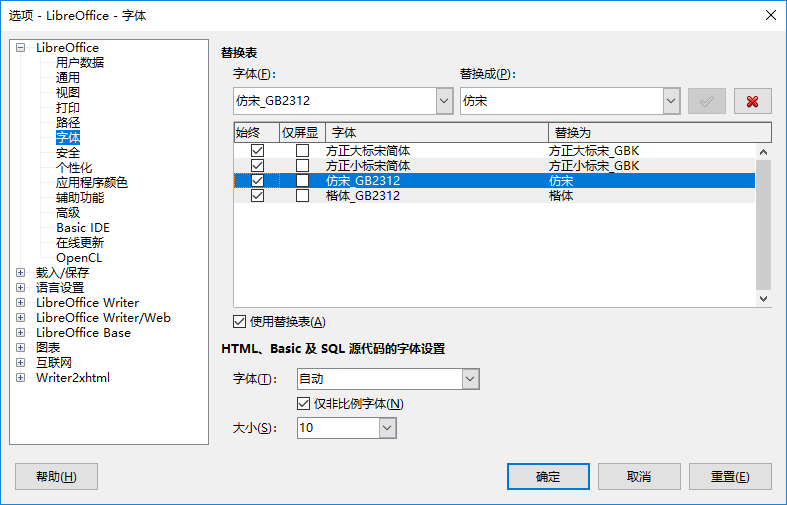Open the 大小 dropdown showing 10
The height and width of the screenshot is (505, 787).
(x=388, y=428)
